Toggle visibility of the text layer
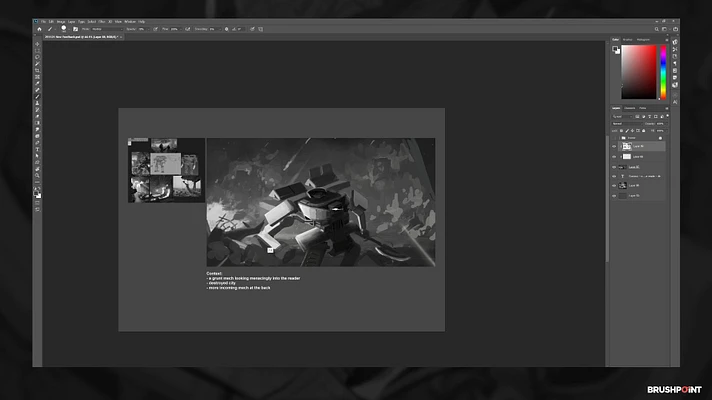The image size is (712, 400). point(614,175)
